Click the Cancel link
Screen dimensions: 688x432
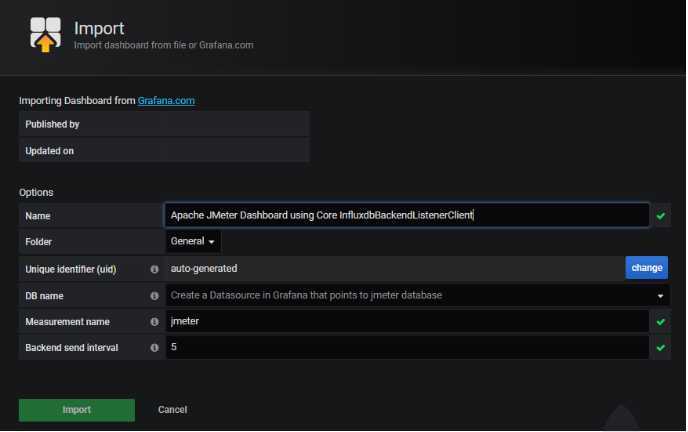pyautogui.click(x=172, y=410)
